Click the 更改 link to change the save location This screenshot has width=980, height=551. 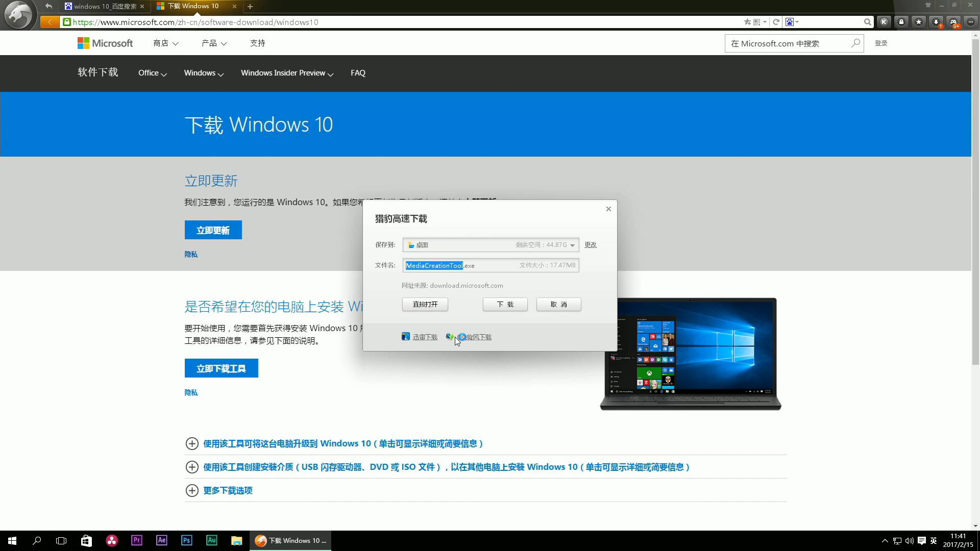(x=591, y=245)
